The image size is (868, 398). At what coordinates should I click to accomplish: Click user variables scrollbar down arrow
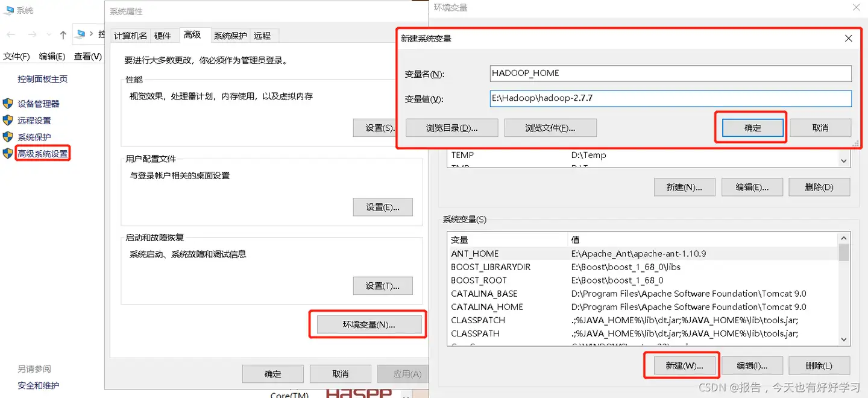point(844,161)
